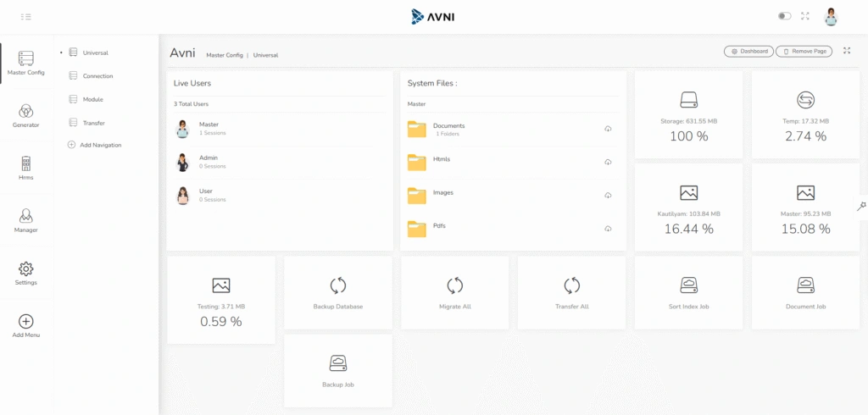Click the Transfer All icon
Image resolution: width=868 pixels, height=415 pixels.
pos(572,285)
